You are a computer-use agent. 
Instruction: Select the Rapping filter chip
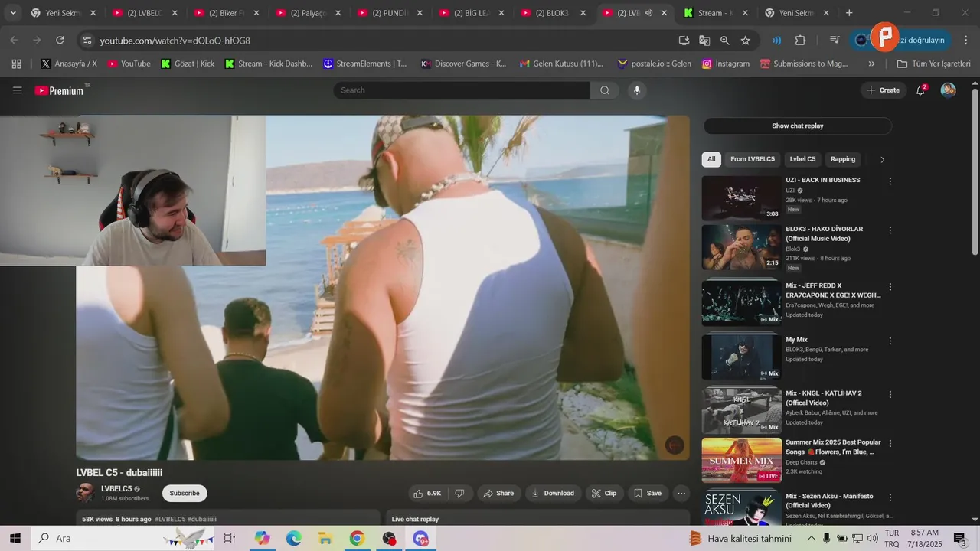(843, 159)
